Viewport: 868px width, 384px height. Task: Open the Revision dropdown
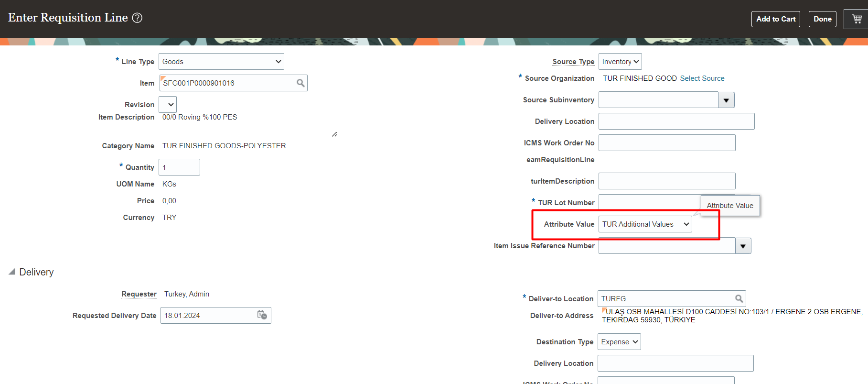click(x=168, y=105)
